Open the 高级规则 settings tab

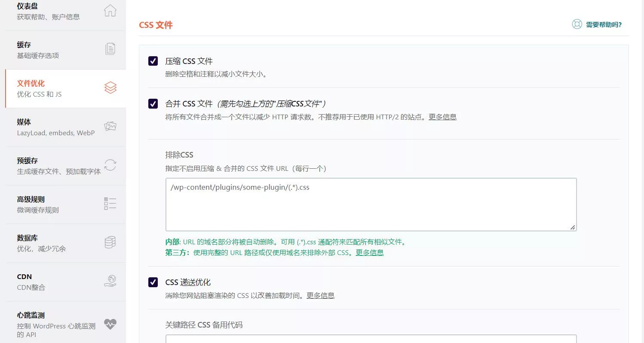(65, 204)
